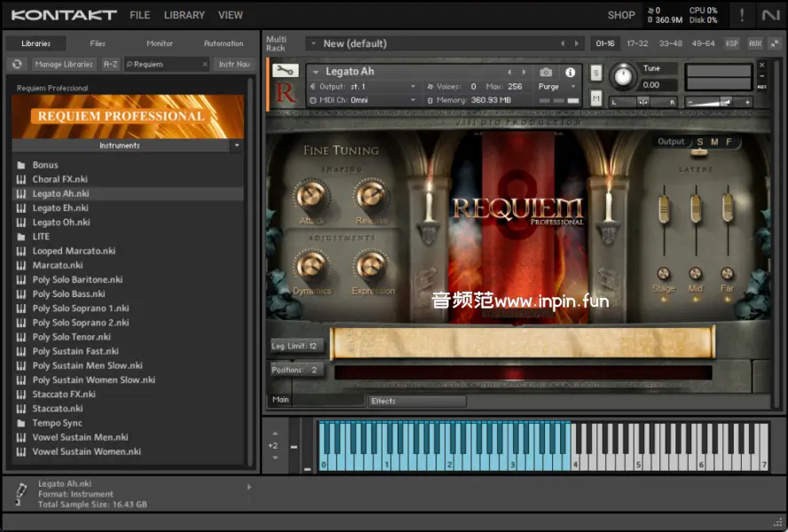Switch to the Automation browser tab
Image resolution: width=788 pixels, height=532 pixels.
click(x=224, y=43)
